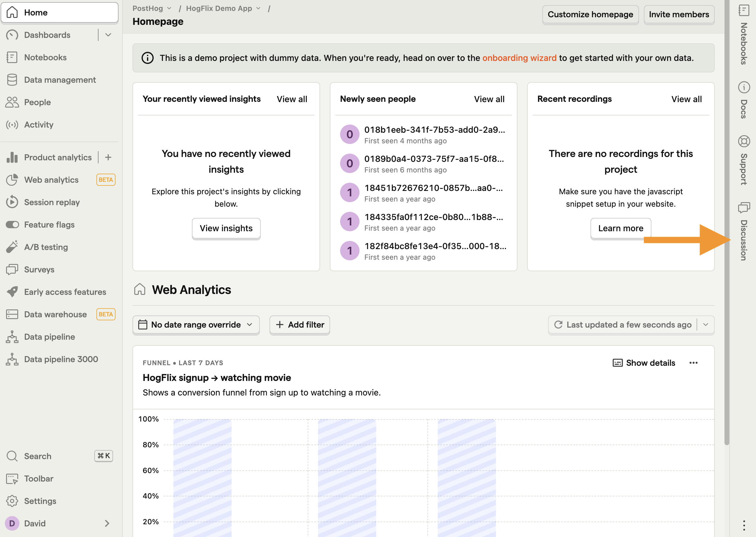Click the Product analytics icon in sidebar

click(12, 157)
